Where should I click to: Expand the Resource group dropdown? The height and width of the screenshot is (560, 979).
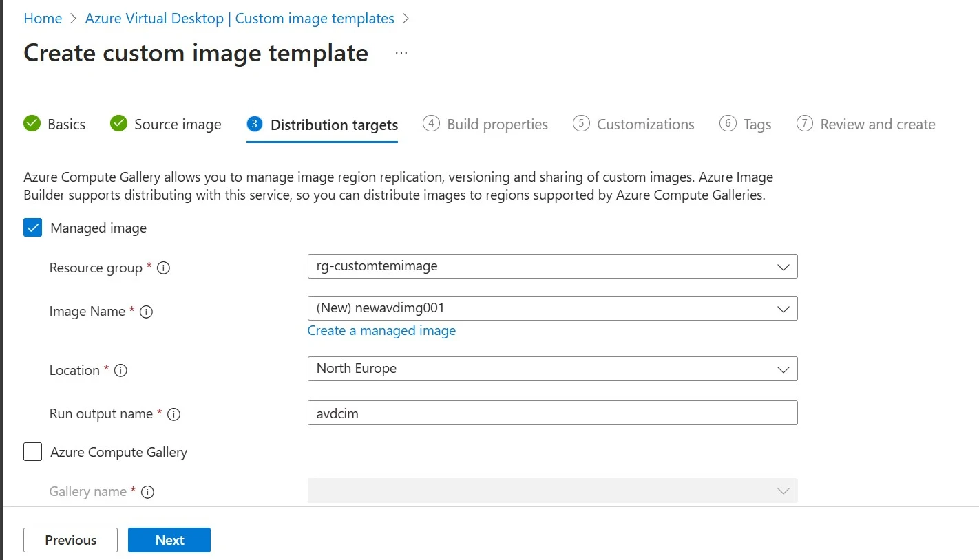point(552,266)
